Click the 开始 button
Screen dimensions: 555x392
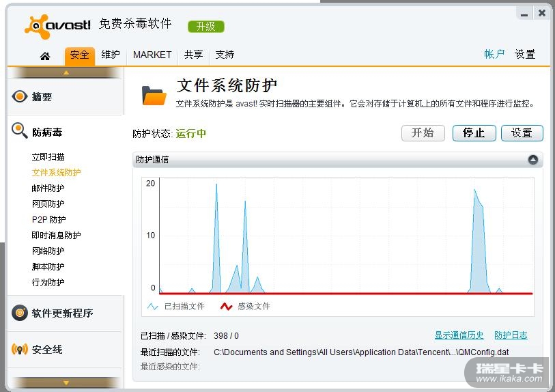coord(423,133)
